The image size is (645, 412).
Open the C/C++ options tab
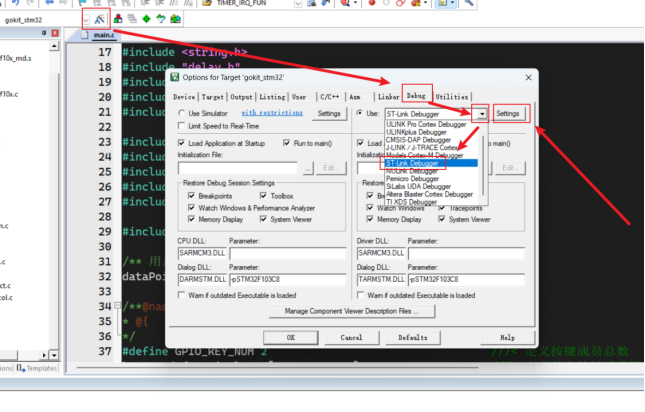tap(330, 97)
